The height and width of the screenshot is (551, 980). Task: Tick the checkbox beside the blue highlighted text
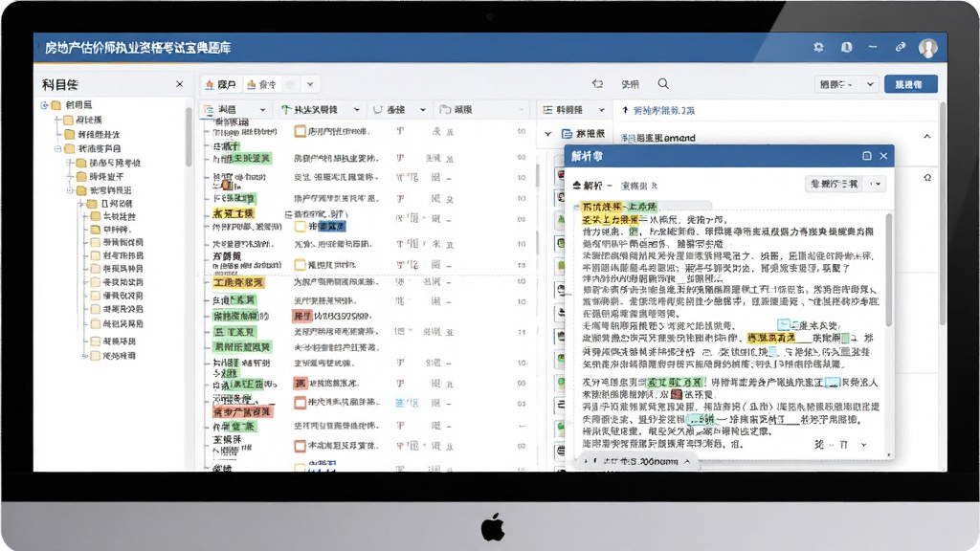coord(300,226)
